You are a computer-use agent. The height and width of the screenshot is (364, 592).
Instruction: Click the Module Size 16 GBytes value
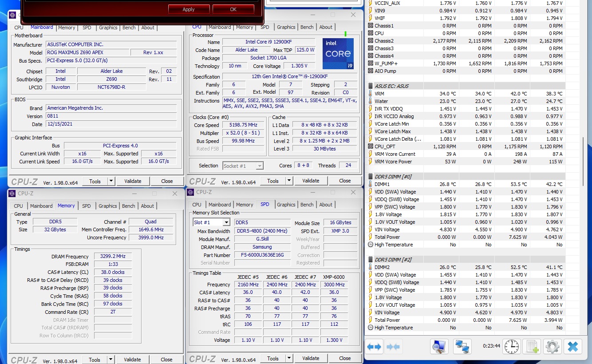[x=340, y=222]
